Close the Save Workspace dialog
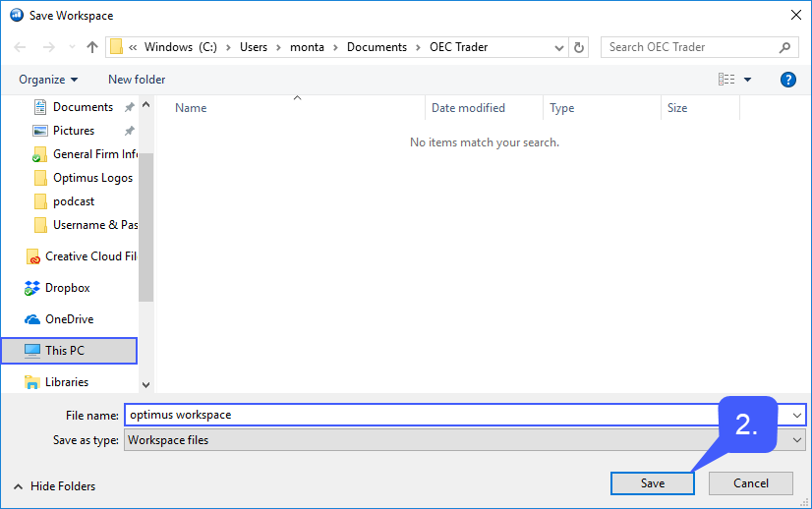812x509 pixels. [796, 15]
